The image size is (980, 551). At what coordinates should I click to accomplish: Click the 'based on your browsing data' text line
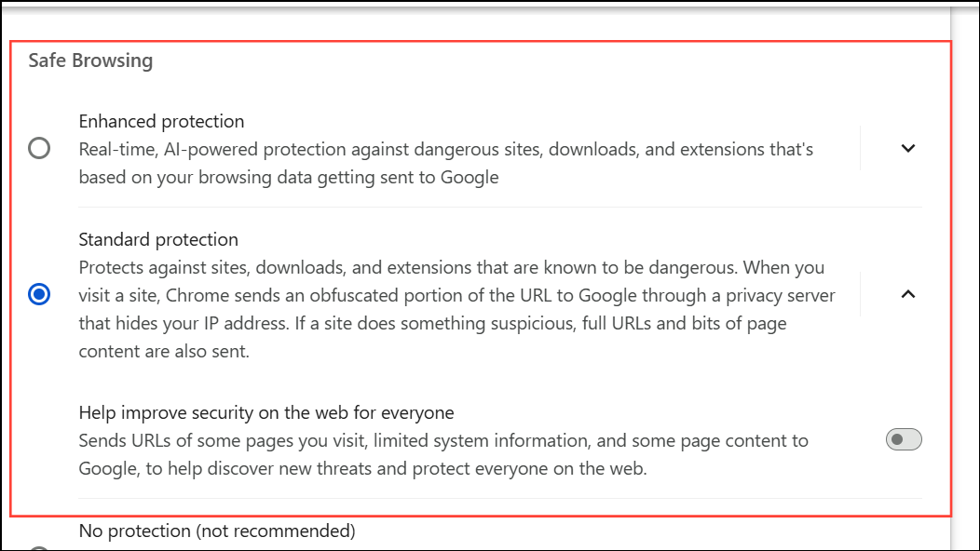289,177
